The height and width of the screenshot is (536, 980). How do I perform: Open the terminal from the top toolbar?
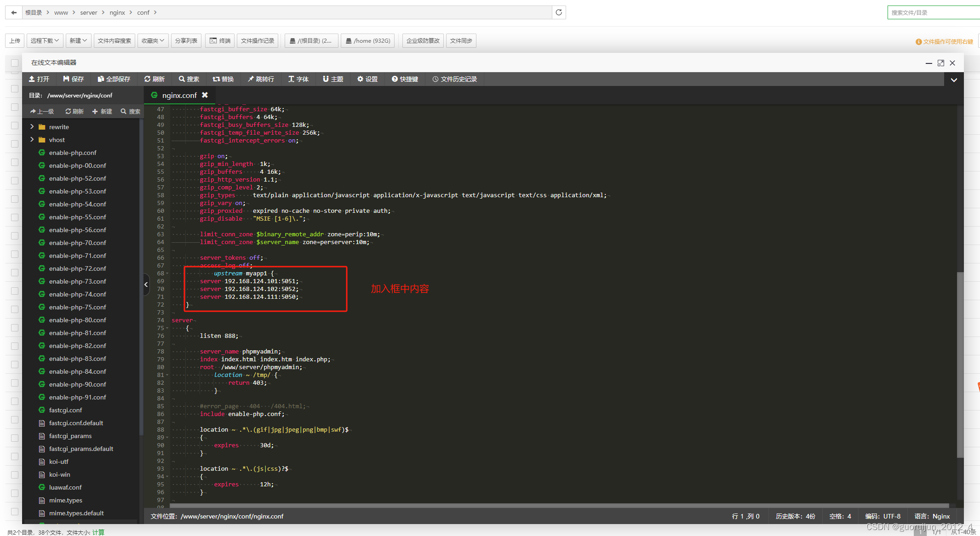pos(219,40)
